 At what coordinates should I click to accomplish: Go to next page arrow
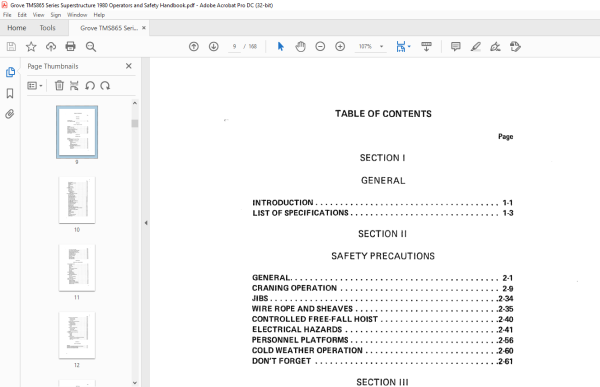point(214,47)
